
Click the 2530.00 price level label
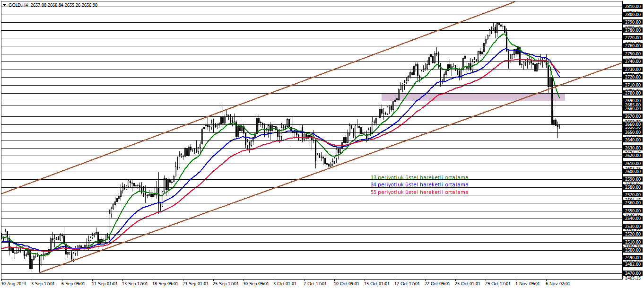point(633,227)
